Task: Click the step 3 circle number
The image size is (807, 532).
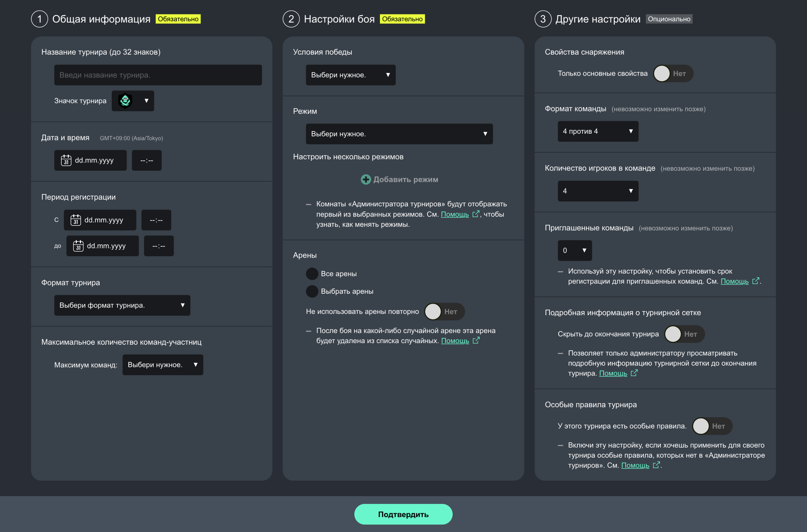Action: pos(543,19)
